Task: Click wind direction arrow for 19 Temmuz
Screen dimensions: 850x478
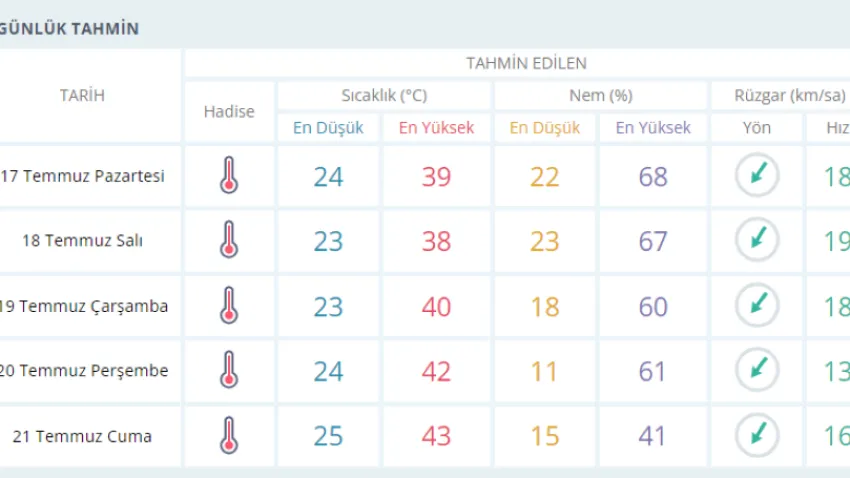Action: pos(757,306)
